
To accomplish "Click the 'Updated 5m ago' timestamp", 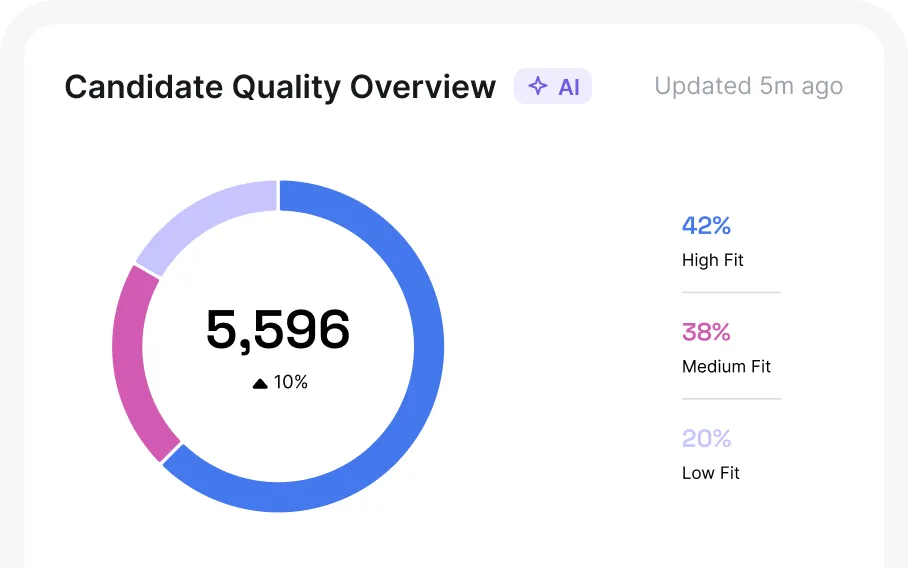I will pos(748,86).
